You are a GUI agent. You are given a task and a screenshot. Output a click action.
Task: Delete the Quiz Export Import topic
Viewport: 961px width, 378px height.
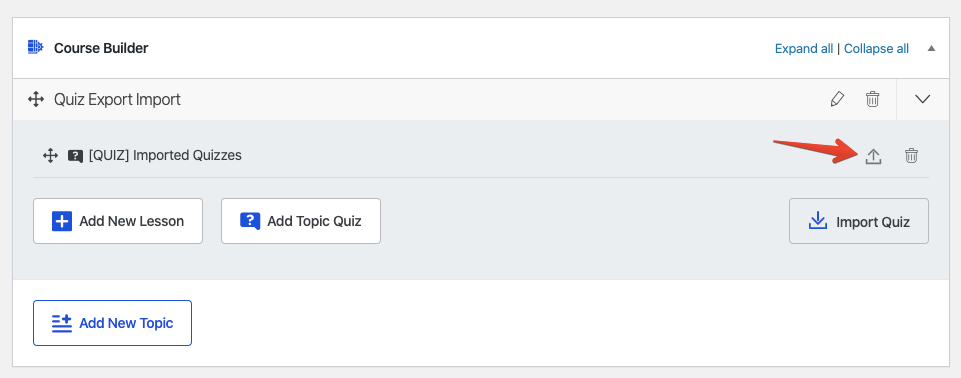(x=873, y=99)
